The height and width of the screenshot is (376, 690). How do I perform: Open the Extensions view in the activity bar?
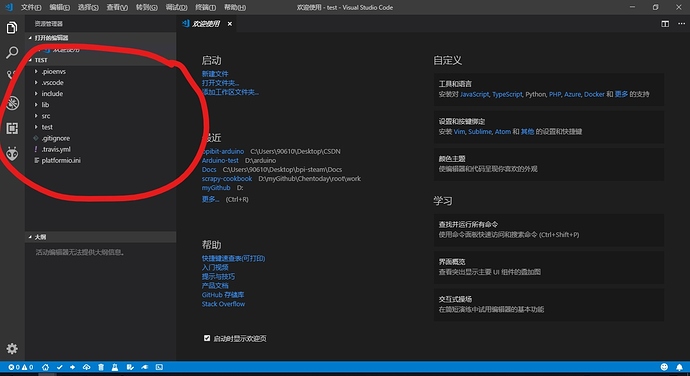[x=12, y=128]
